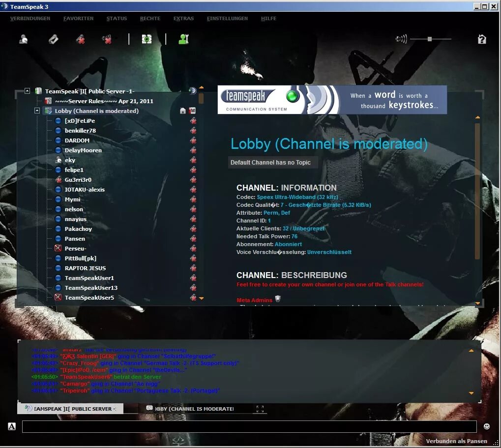Click the info panel scroll-down arrow
The width and height of the screenshot is (501, 448).
478,303
